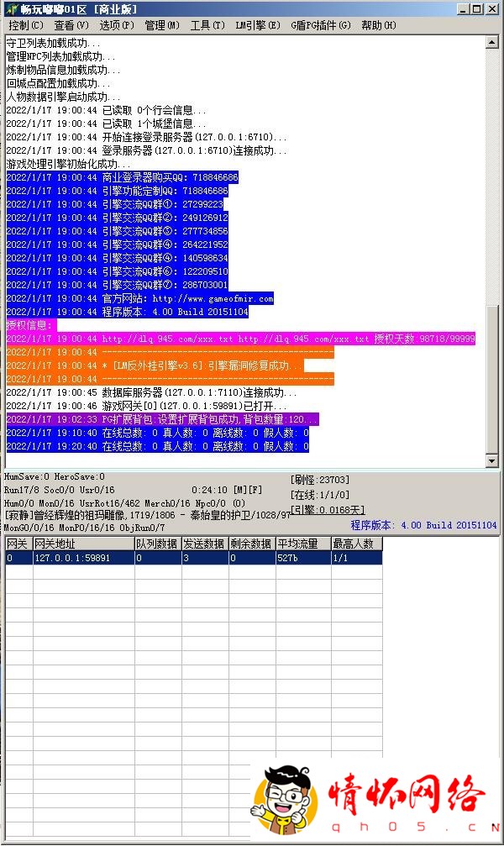Click the MonG0/0/16 status line
The width and height of the screenshot is (504, 846).
tap(84, 528)
